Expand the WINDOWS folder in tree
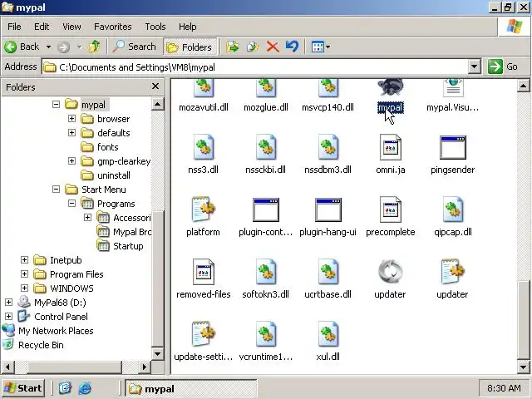 point(24,288)
